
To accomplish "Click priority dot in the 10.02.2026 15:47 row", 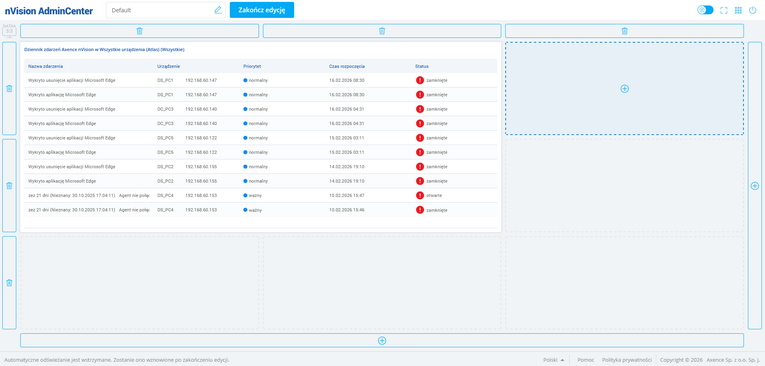I will 245,195.
